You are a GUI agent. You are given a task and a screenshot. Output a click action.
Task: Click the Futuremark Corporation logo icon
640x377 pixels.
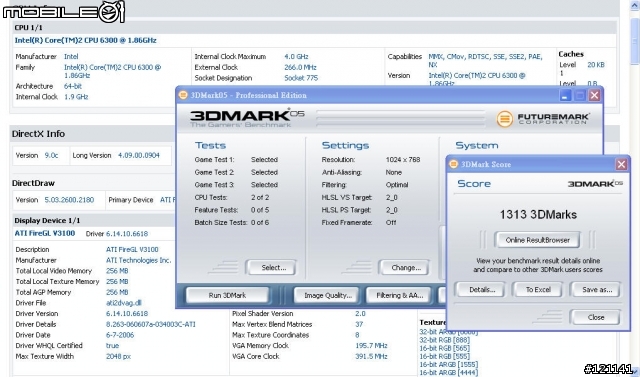point(504,119)
